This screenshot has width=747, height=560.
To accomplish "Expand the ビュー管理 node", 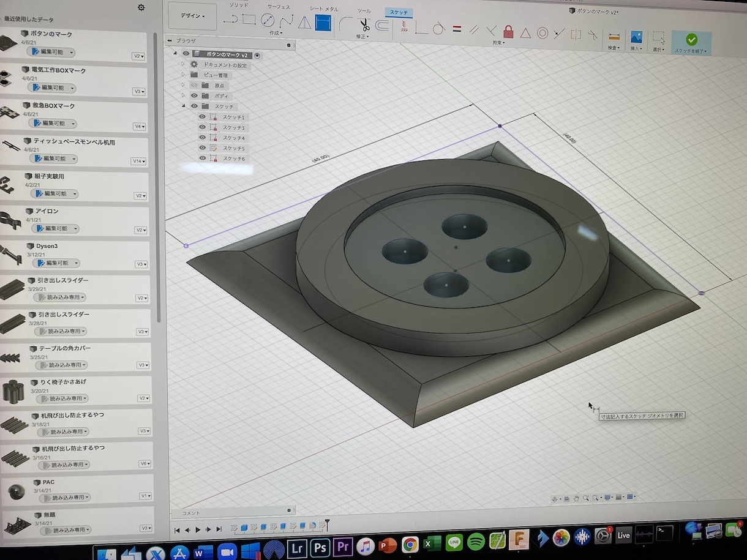I will pyautogui.click(x=182, y=74).
